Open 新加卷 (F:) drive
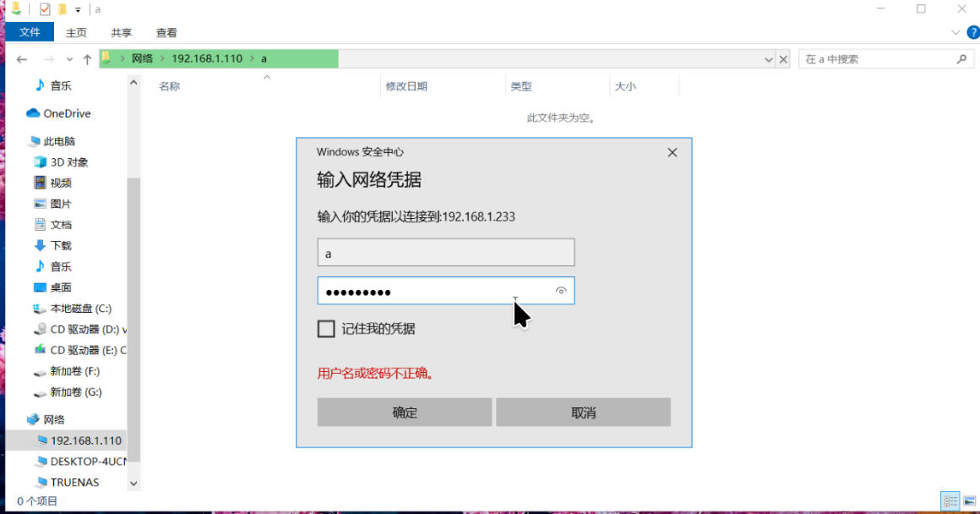980x514 pixels. click(x=75, y=371)
